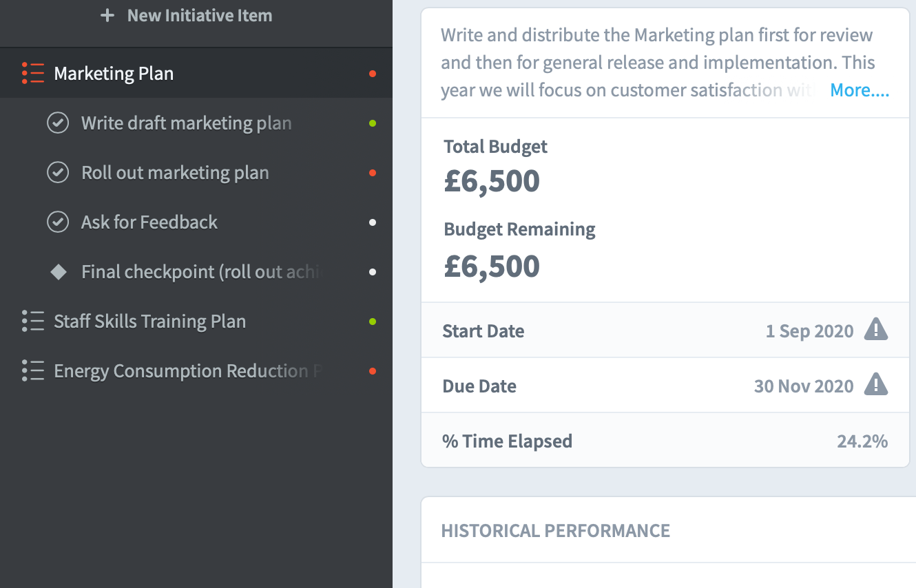Viewport: 916px width, 588px height.
Task: Click the warning triangle next to Due Date
Action: tap(876, 385)
